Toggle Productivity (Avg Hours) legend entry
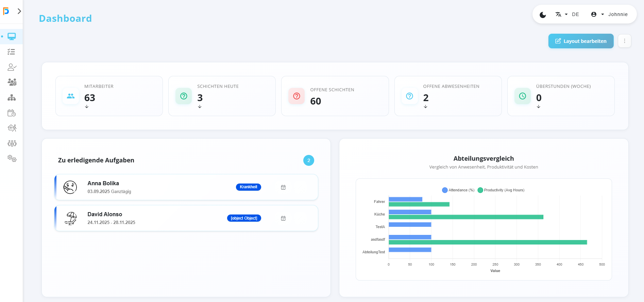The width and height of the screenshot is (644, 302). (x=501, y=190)
